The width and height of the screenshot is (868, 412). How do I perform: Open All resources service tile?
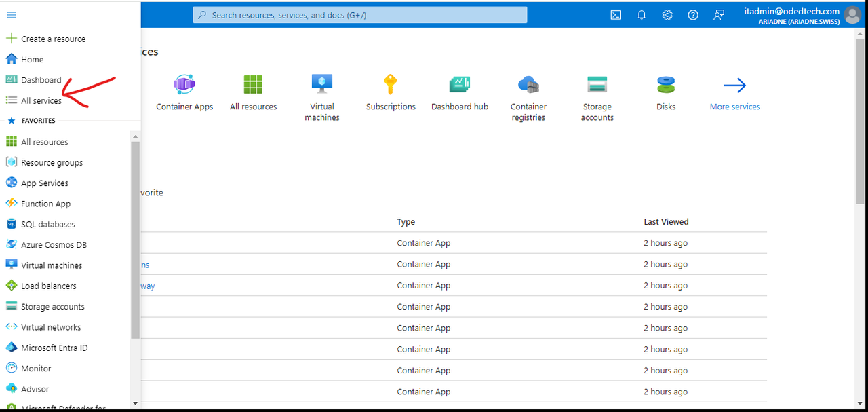(x=254, y=92)
